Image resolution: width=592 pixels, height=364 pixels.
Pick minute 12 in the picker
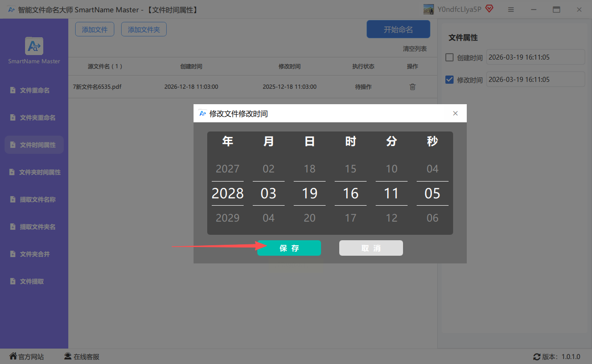coord(392,218)
